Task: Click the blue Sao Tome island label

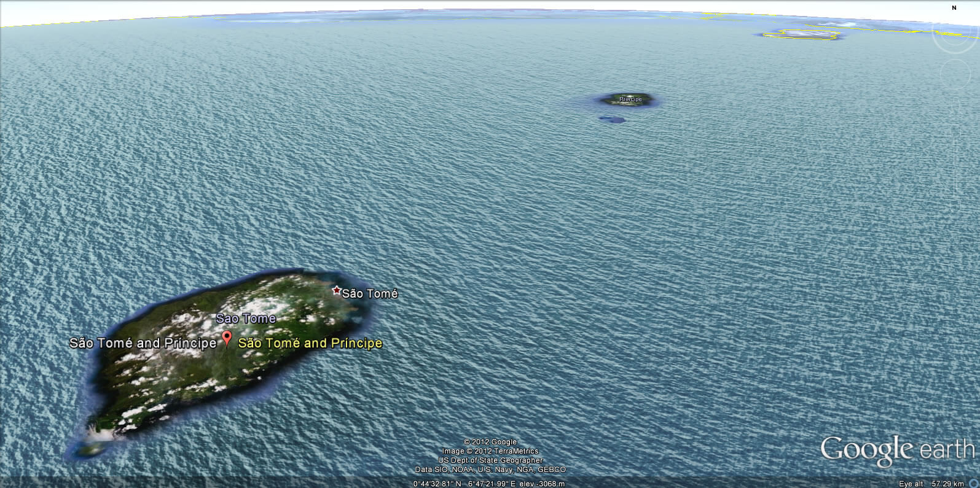Action: pyautogui.click(x=246, y=319)
